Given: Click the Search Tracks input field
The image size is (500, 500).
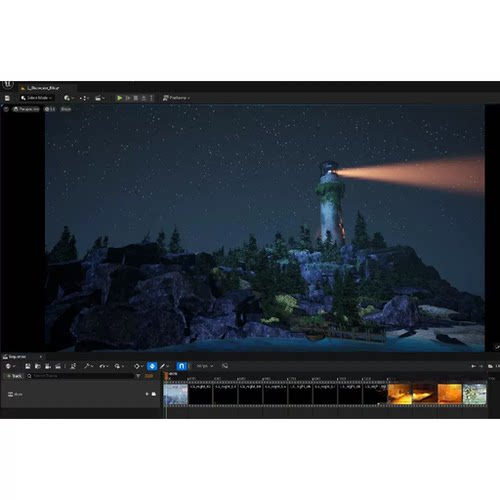Looking at the screenshot, I should click(80, 376).
